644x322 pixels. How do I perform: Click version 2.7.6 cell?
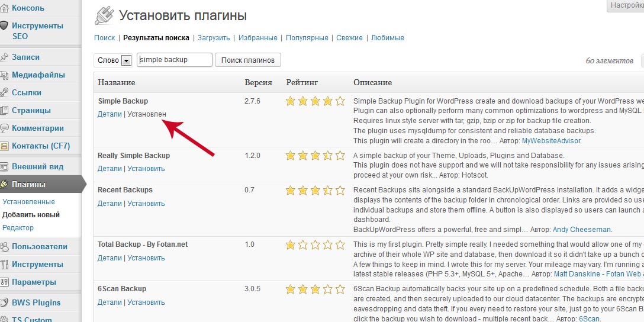tap(253, 101)
